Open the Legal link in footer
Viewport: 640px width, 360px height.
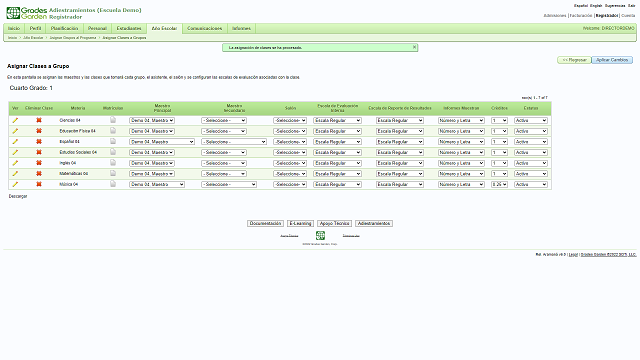pos(573,254)
